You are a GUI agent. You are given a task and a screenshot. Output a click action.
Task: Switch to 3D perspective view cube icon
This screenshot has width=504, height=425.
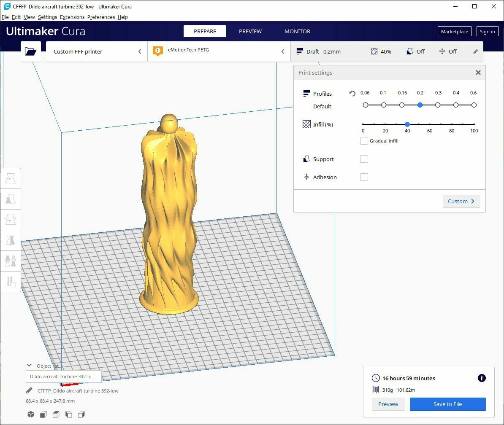click(x=31, y=414)
